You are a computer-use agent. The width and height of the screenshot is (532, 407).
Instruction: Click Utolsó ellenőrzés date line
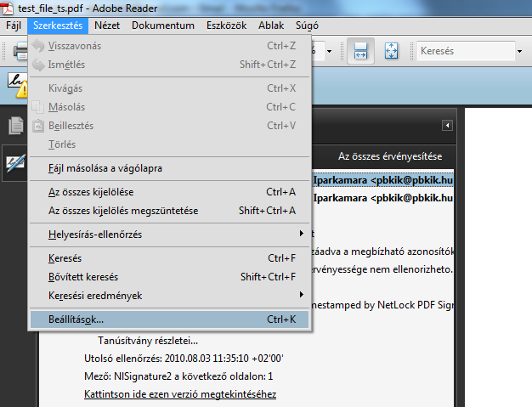click(x=184, y=359)
